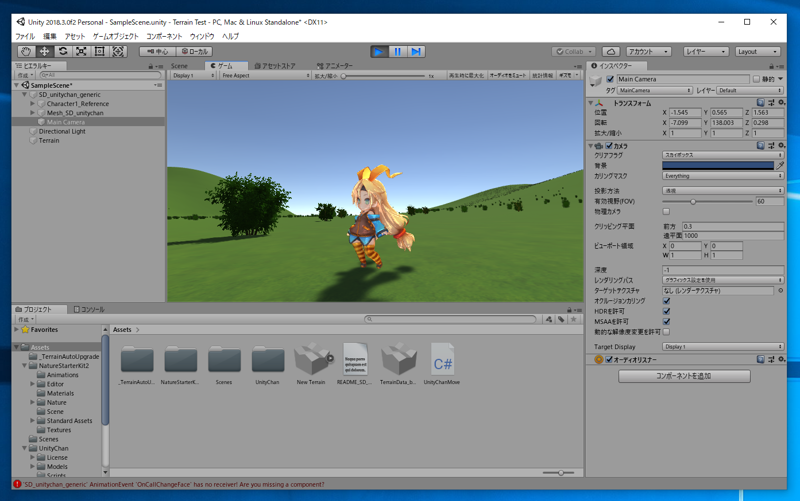Click the Step frame button
The height and width of the screenshot is (501, 800).
416,52
